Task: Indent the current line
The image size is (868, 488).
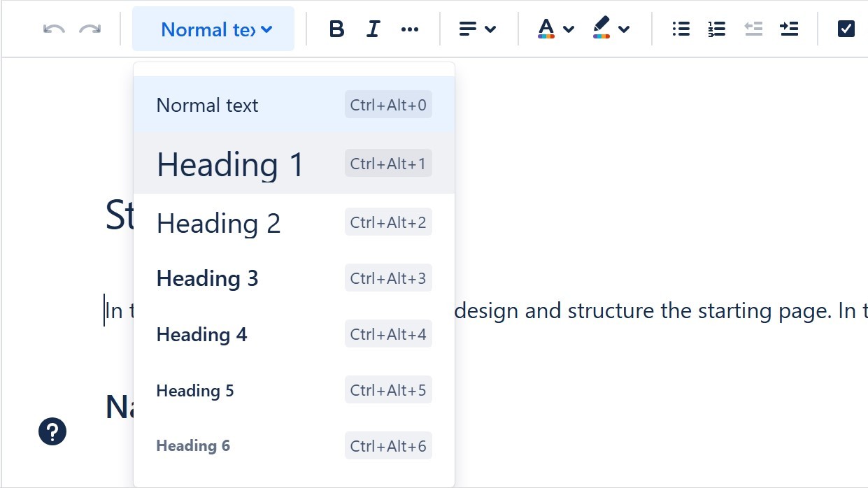Action: click(789, 29)
